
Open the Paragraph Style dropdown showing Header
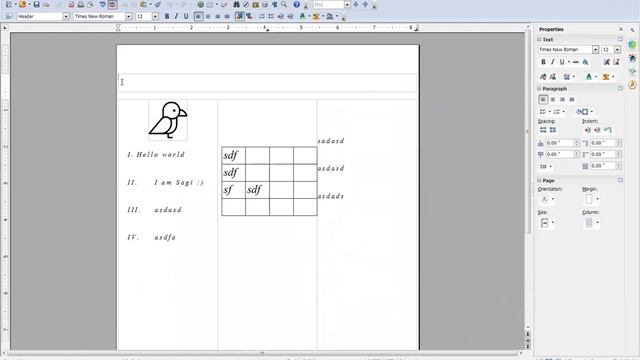[66, 16]
